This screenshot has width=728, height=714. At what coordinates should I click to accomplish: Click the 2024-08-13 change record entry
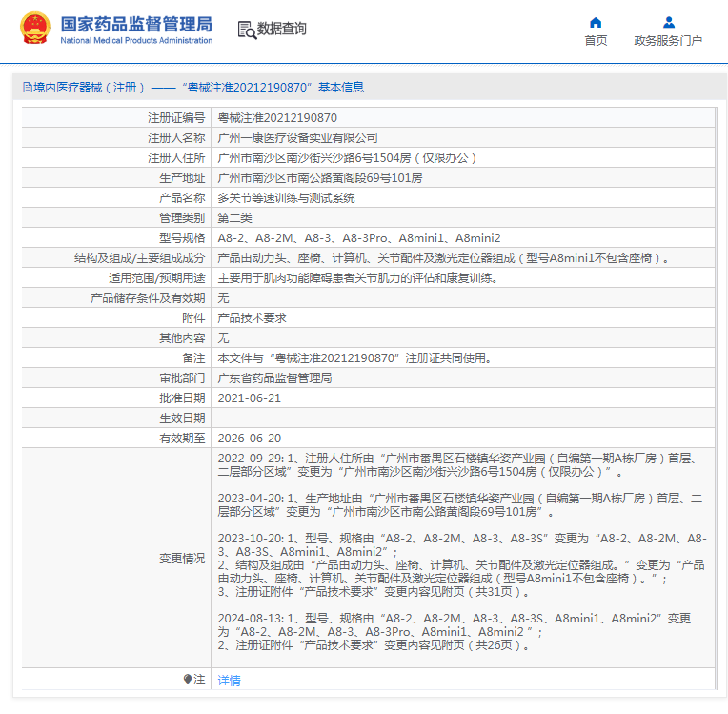[455, 632]
